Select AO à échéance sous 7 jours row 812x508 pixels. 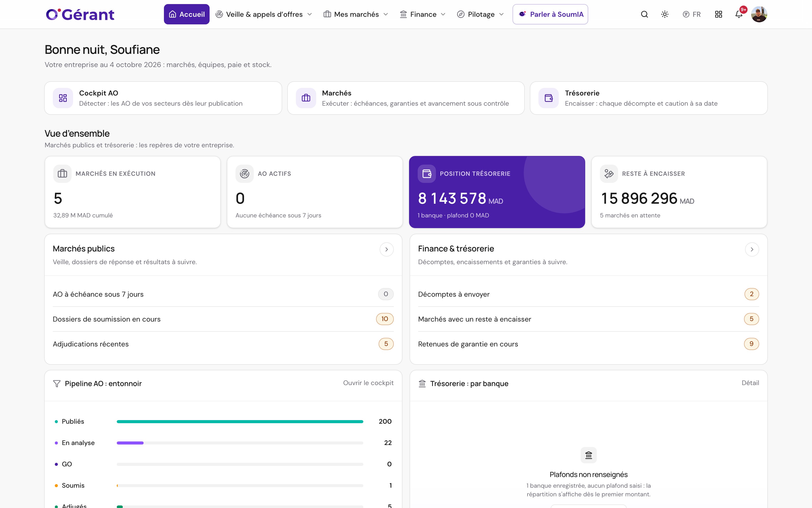[x=223, y=294]
